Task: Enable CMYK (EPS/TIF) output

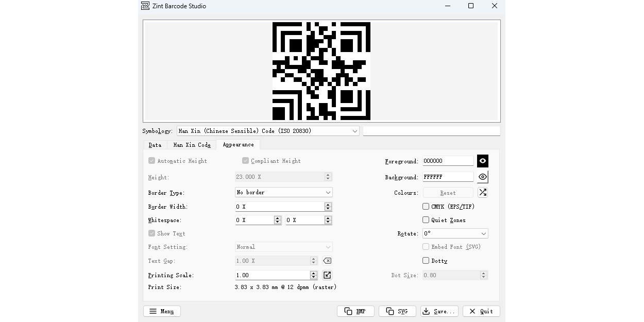Action: 426,206
